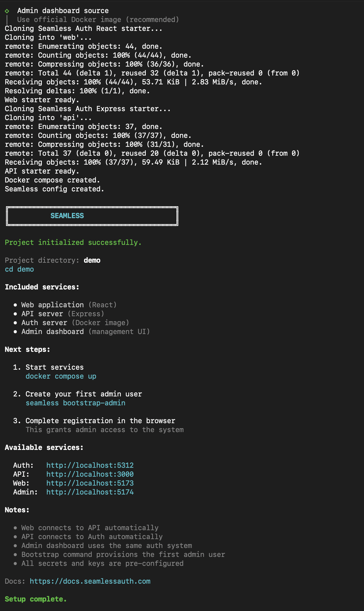Screen dimensions: 364x611
Task: Click the 'Receiving objects' line showing 59.49 KiB
Action: point(133,162)
